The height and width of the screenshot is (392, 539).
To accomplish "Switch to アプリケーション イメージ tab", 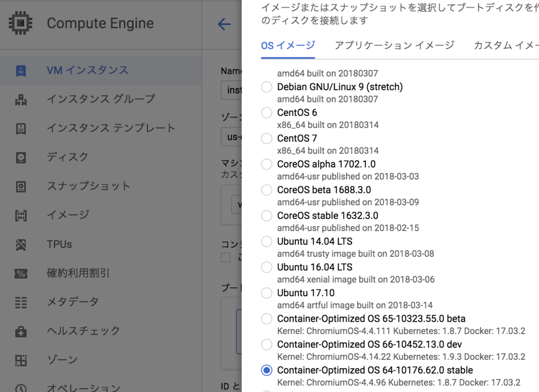I will 394,45.
